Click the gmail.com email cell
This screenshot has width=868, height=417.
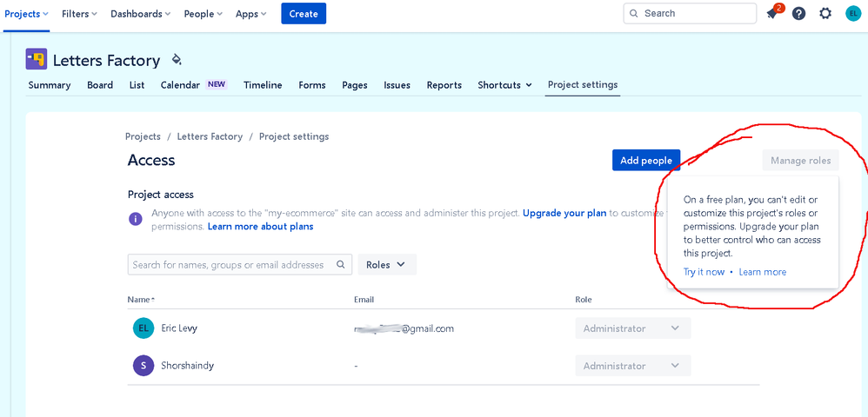404,328
